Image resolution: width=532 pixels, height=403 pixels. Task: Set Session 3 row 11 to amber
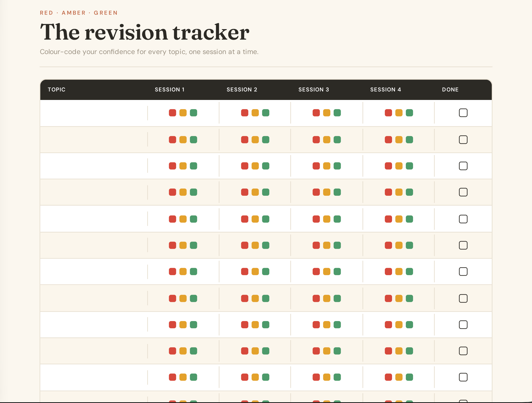point(327,377)
